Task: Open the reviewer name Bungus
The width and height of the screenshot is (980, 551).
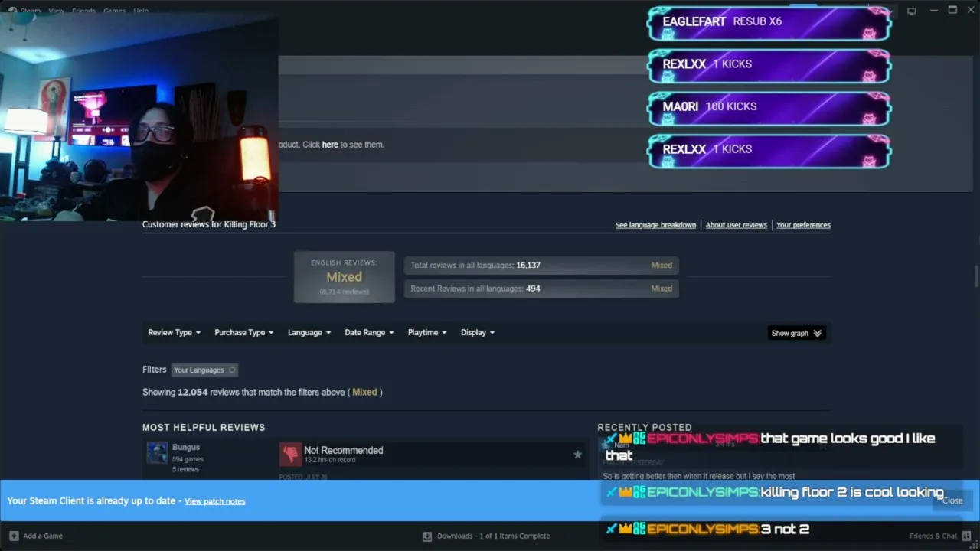Action: coord(186,448)
